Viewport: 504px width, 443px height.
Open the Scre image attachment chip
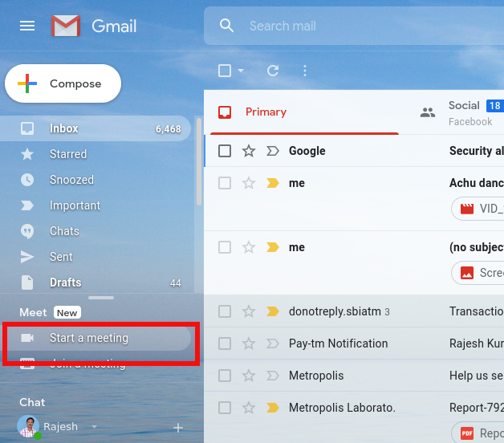click(478, 273)
